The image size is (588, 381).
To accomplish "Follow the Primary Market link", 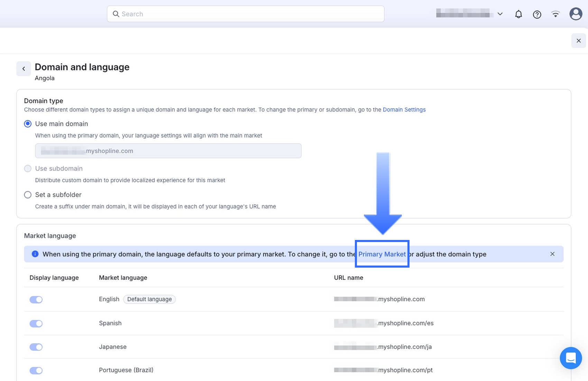I will click(382, 254).
